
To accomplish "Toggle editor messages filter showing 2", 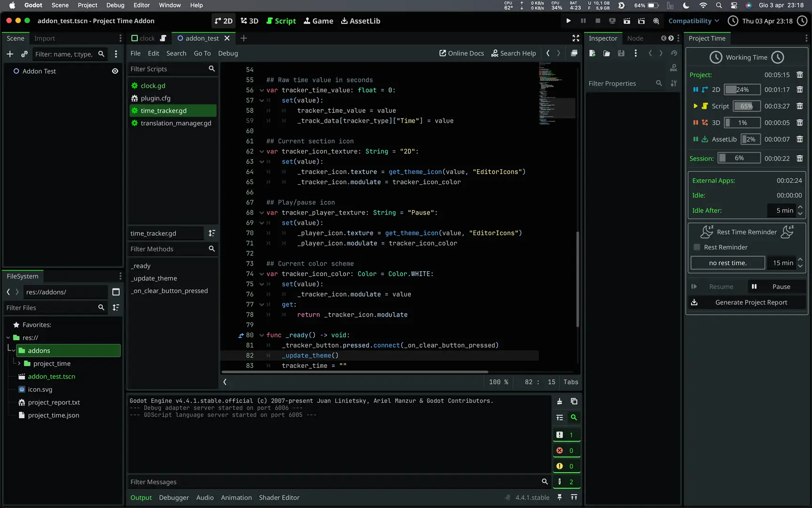I will coord(566,482).
